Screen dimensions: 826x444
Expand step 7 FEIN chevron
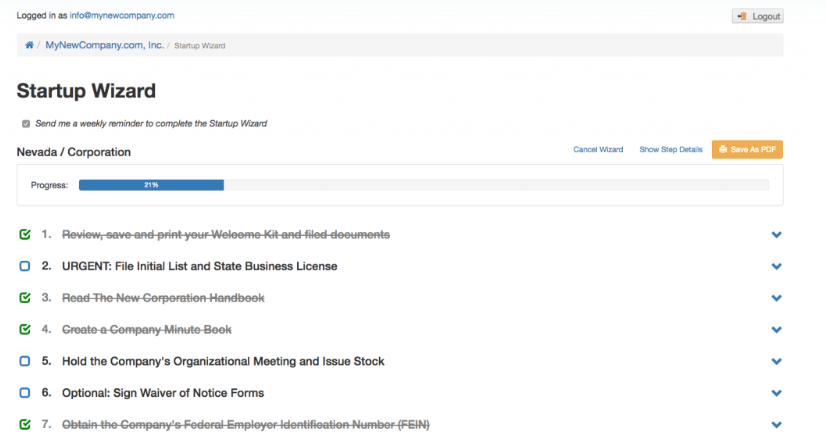coord(776,425)
